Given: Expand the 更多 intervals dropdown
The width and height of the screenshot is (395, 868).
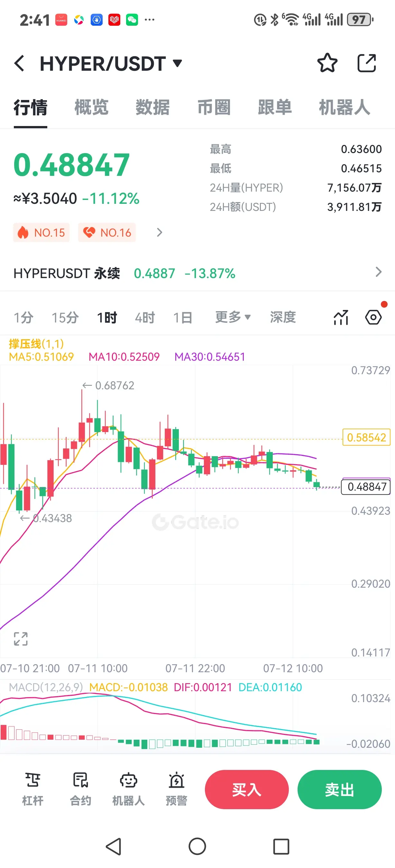Looking at the screenshot, I should point(233,317).
